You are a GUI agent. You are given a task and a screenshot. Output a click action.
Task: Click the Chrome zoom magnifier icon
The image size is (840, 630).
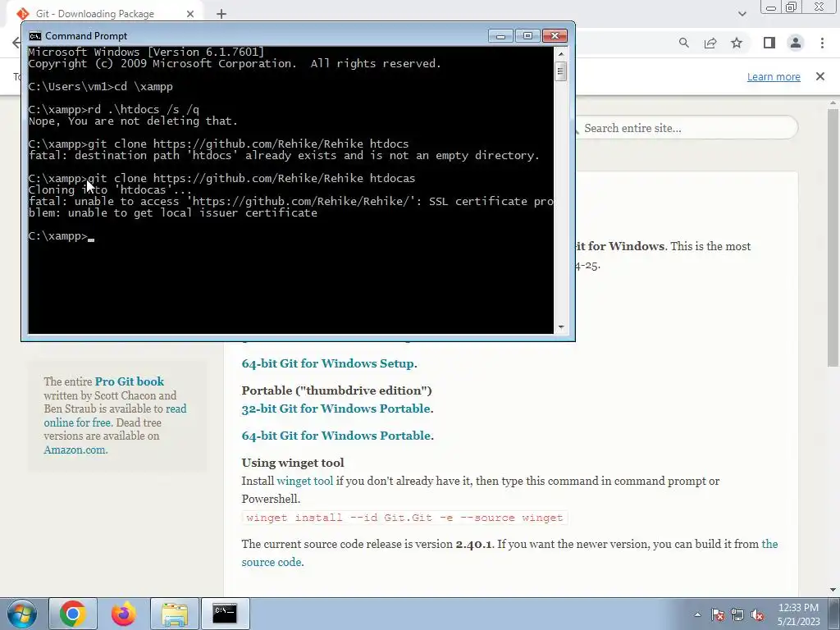point(684,43)
